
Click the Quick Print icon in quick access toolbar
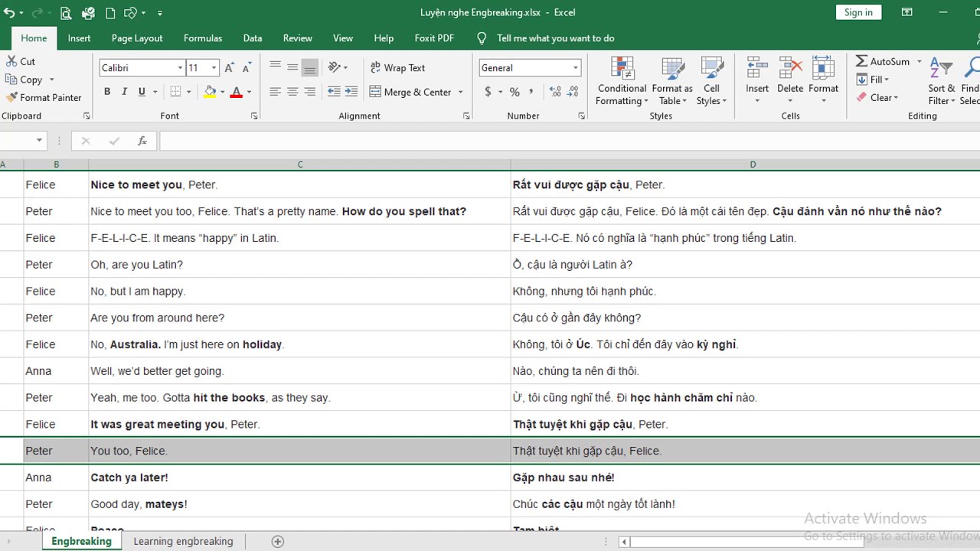coord(88,13)
